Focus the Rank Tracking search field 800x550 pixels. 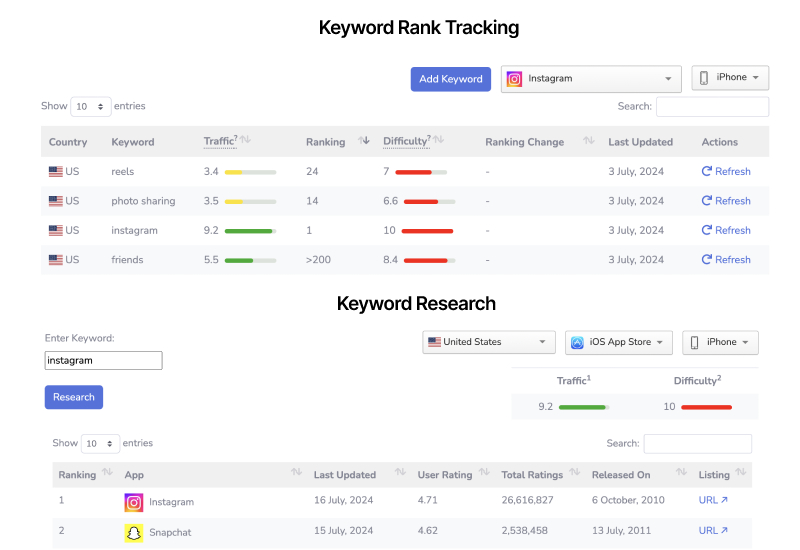pyautogui.click(x=712, y=107)
